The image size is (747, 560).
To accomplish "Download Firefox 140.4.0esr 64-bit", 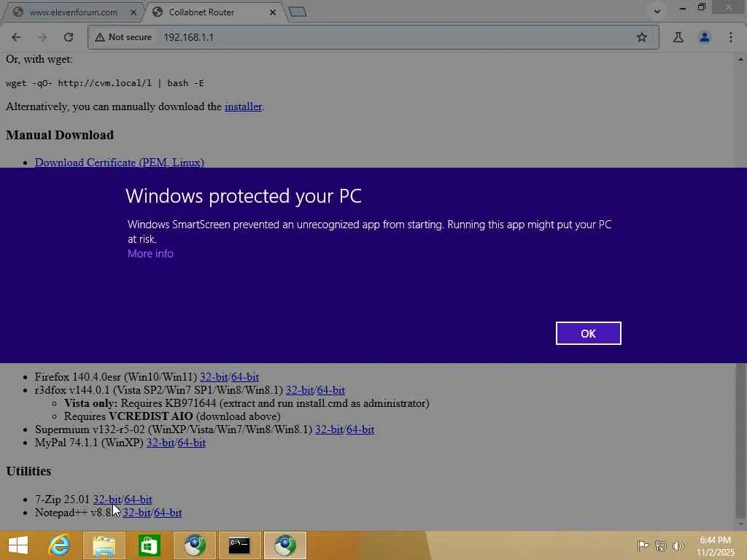I will pyautogui.click(x=245, y=377).
